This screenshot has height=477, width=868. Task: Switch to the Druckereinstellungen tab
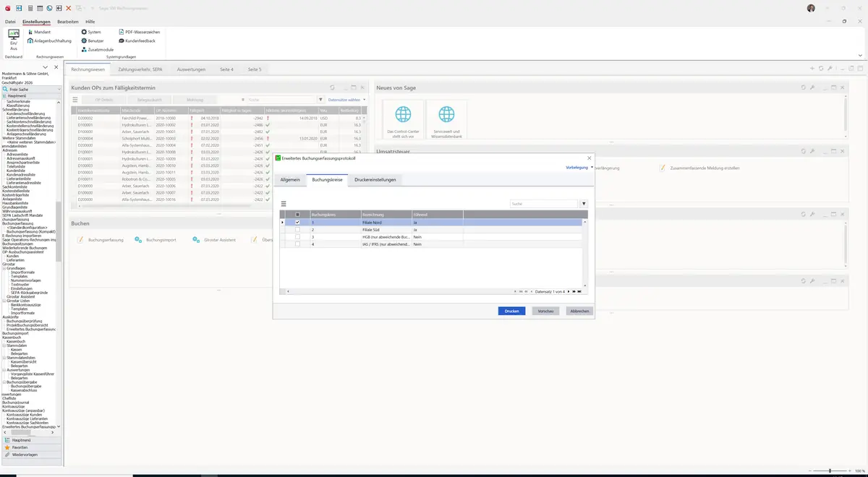tap(375, 179)
